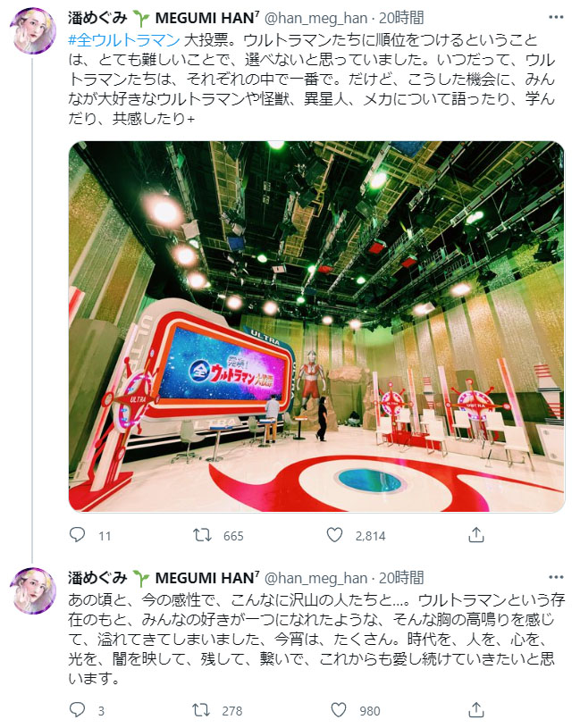Image resolution: width=580 pixels, height=728 pixels.
Task: Reply to the first tweet with 11 replies
Action: 77,535
